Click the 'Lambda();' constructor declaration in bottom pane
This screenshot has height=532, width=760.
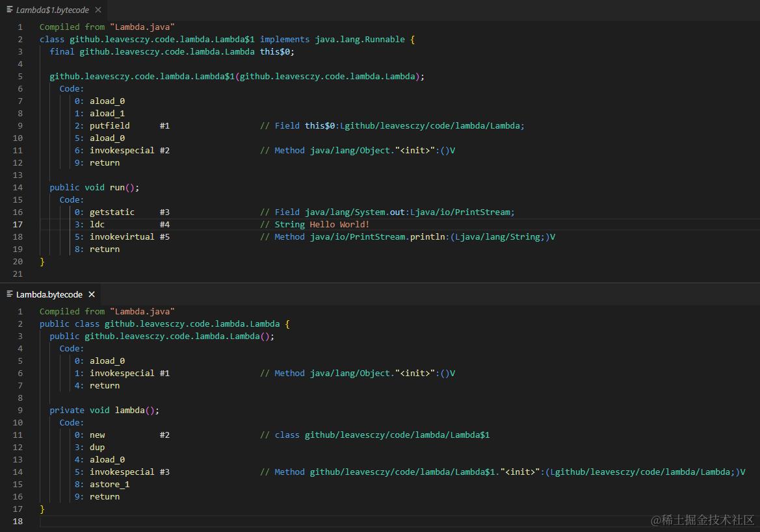pos(252,336)
